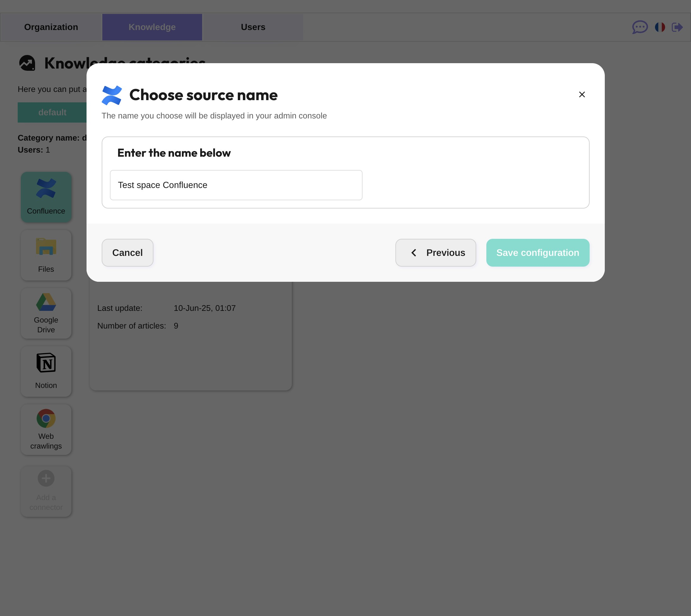
Task: Switch to the Users tab
Action: 253,27
